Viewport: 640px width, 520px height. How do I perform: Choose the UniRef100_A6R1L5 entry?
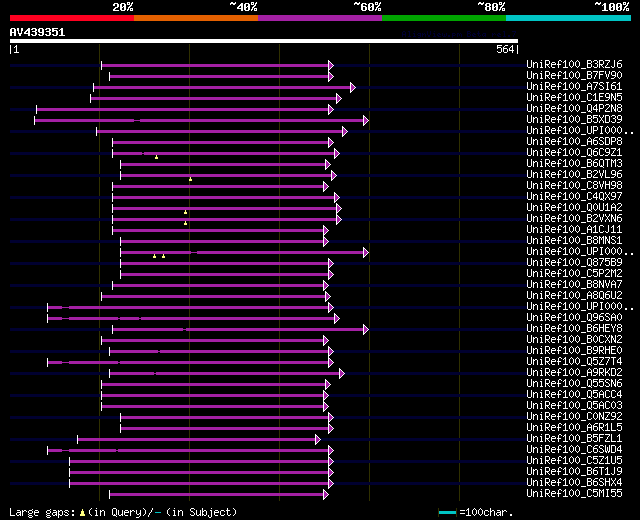574,428
